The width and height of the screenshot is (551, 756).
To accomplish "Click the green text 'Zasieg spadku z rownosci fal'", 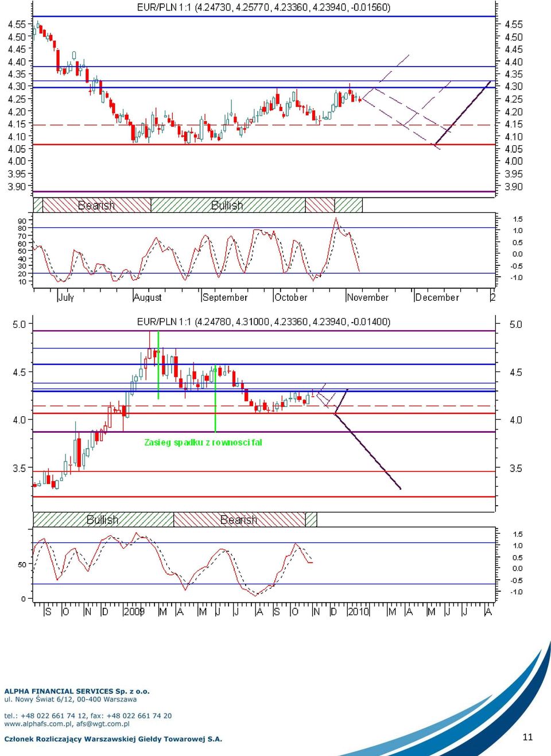I will click(x=203, y=443).
